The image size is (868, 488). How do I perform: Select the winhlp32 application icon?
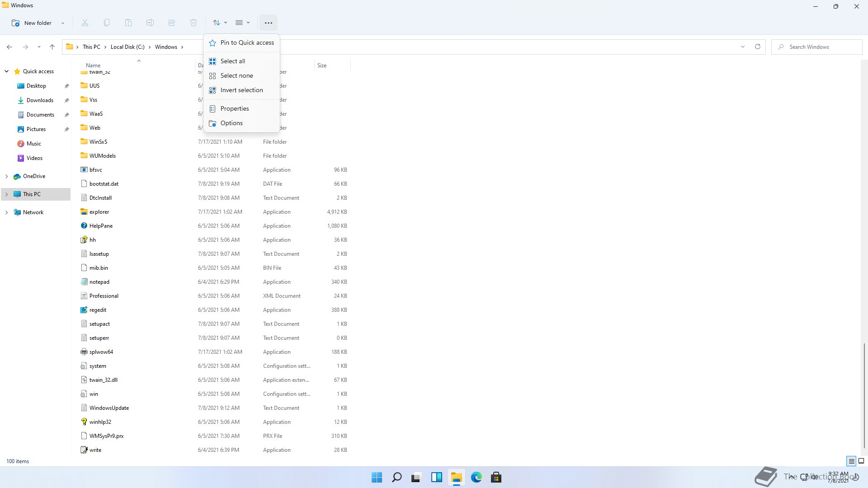click(x=84, y=422)
